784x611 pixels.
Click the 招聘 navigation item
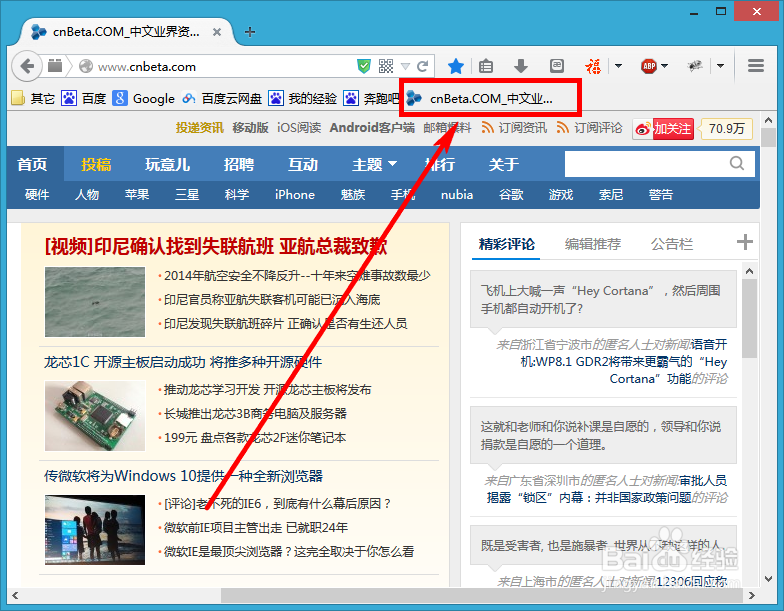click(x=239, y=164)
